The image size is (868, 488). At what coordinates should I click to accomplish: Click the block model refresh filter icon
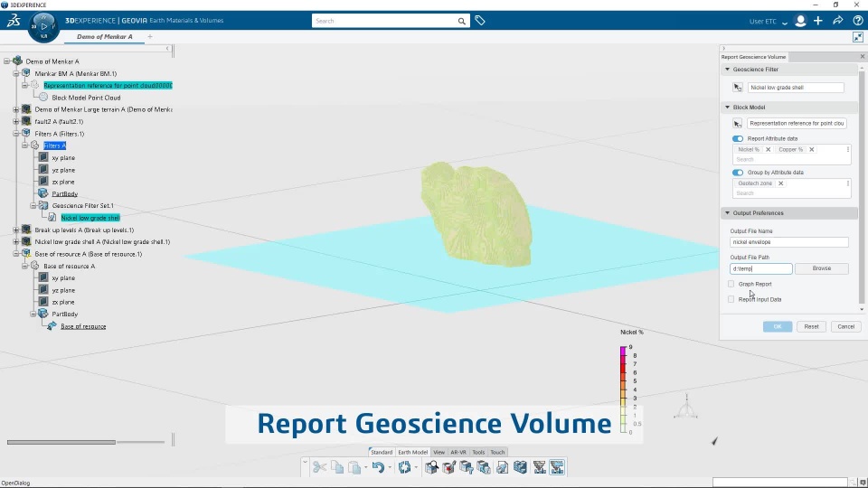click(484, 467)
